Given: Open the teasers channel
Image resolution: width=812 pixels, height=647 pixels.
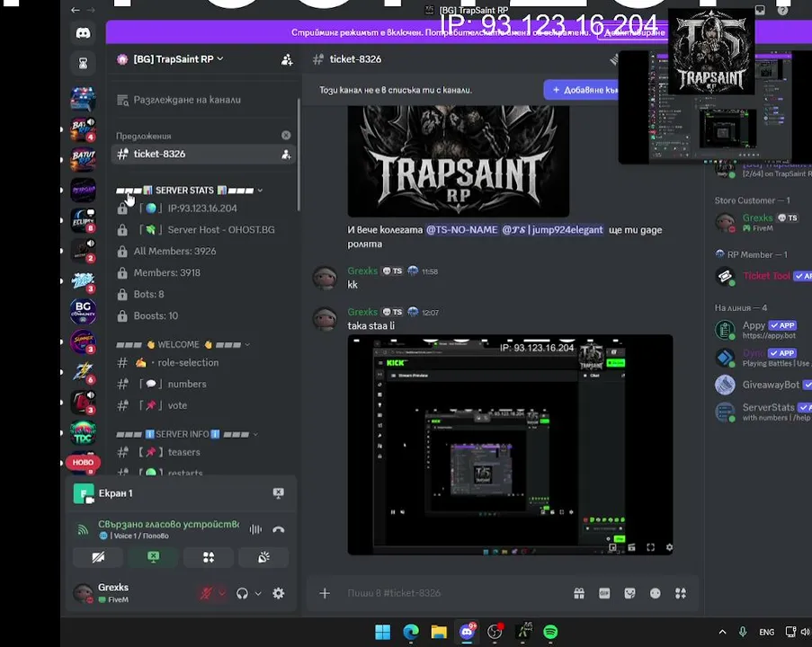Looking at the screenshot, I should pyautogui.click(x=203, y=452).
